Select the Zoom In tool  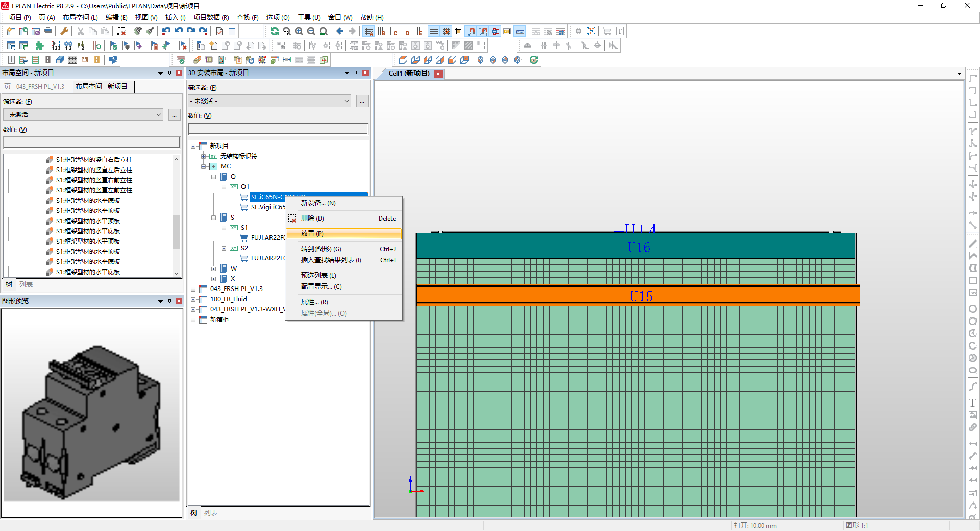tap(299, 31)
